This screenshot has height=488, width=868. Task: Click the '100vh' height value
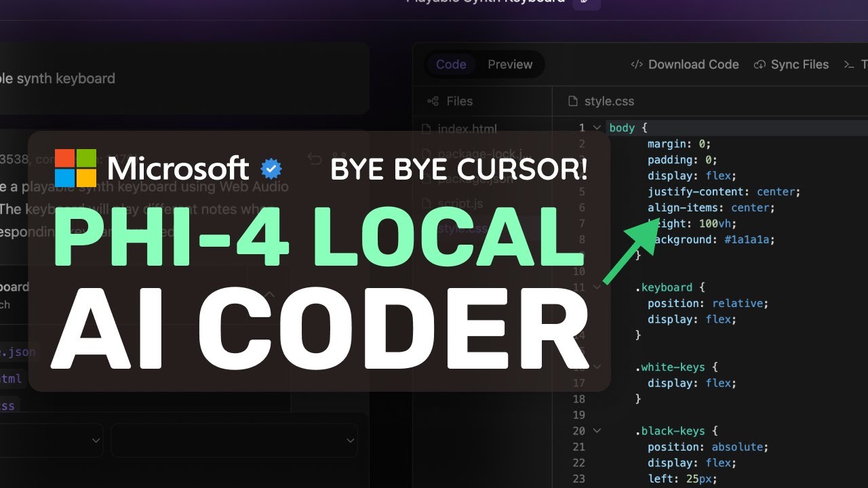[x=715, y=224]
